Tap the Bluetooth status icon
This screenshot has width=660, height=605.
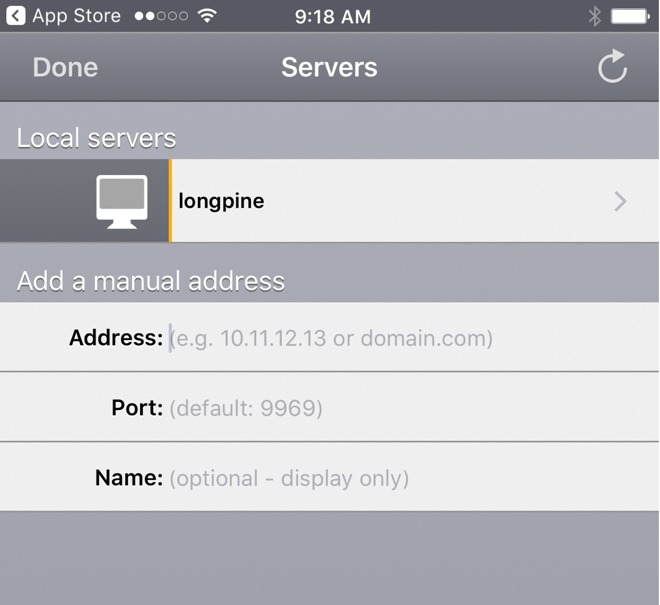pyautogui.click(x=594, y=16)
